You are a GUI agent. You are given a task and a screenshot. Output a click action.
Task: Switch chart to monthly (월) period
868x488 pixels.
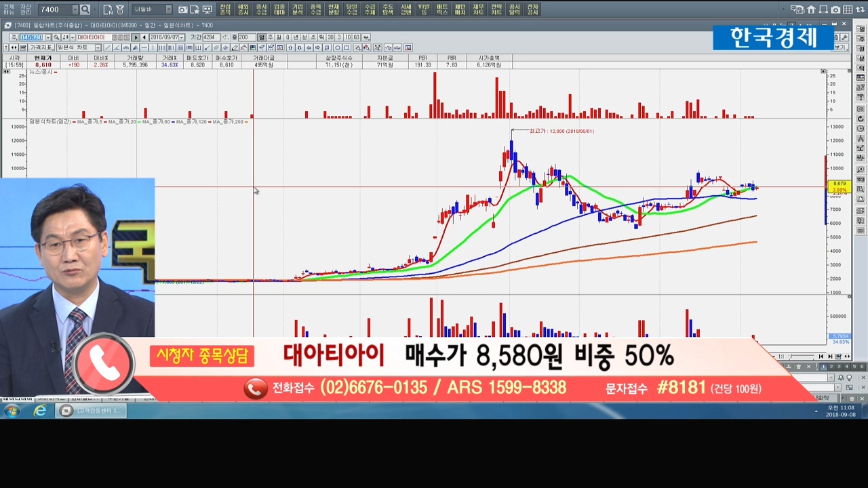[279, 37]
